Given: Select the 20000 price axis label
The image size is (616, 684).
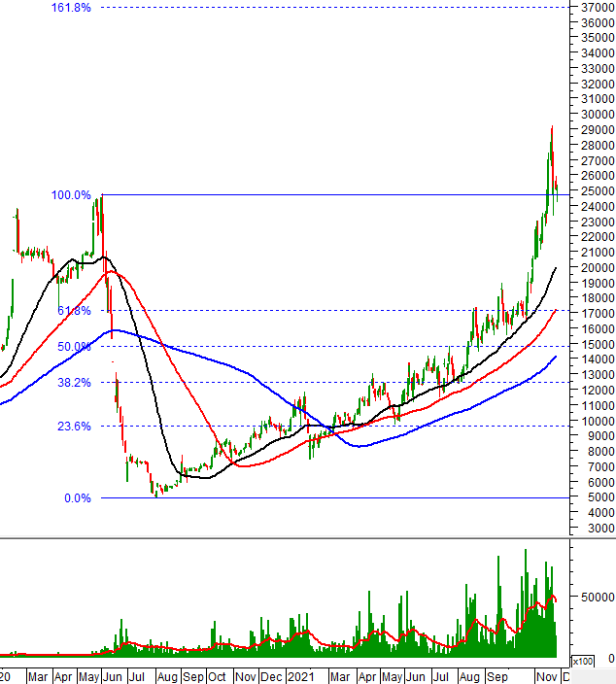Looking at the screenshot, I should click(593, 267).
